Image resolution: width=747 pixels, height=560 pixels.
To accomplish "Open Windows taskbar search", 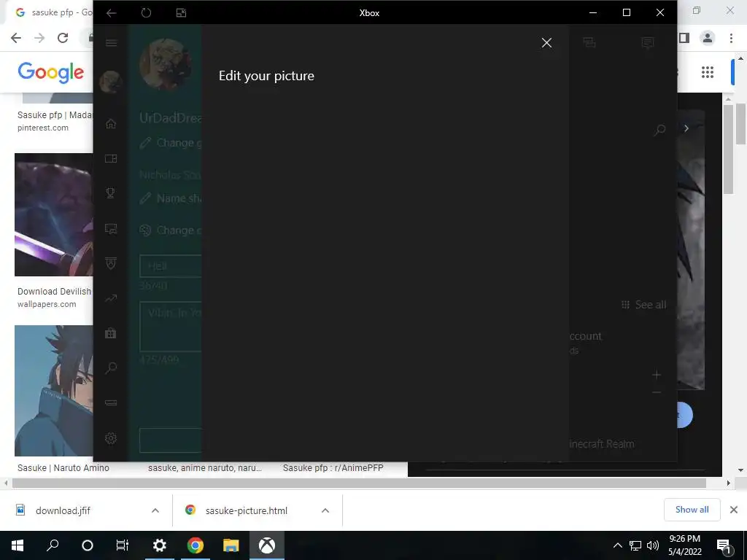I will point(53,545).
